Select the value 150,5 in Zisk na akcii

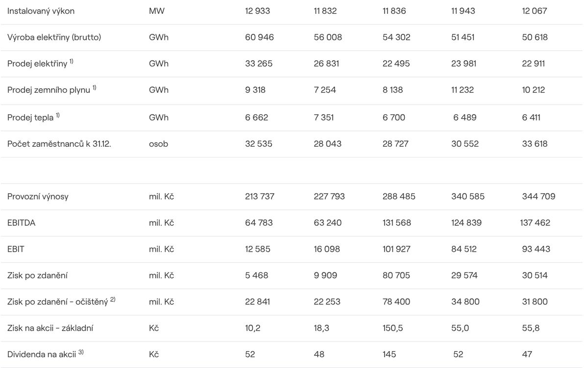point(392,328)
